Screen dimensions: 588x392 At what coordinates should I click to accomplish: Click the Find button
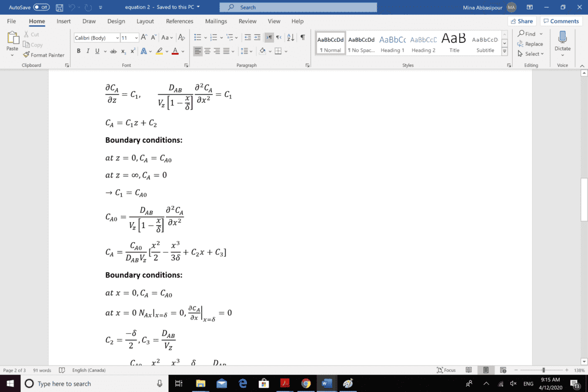(x=526, y=33)
